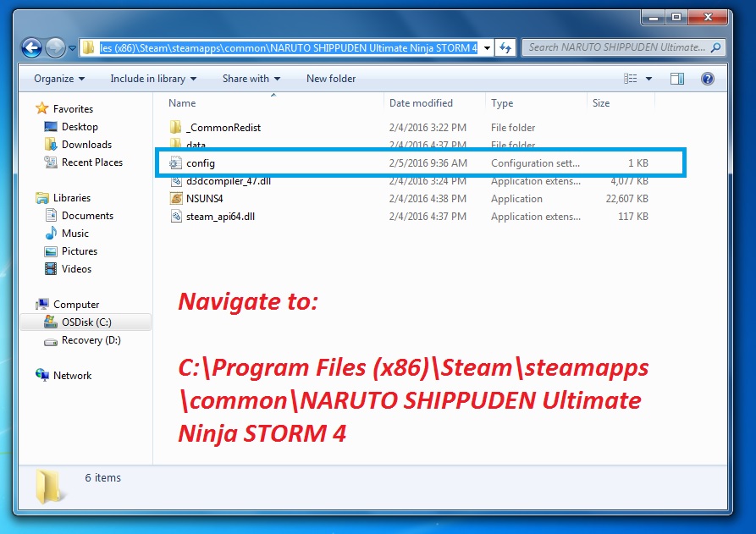The width and height of the screenshot is (756, 534).
Task: Open the view options dropdown arrow
Action: [649, 79]
